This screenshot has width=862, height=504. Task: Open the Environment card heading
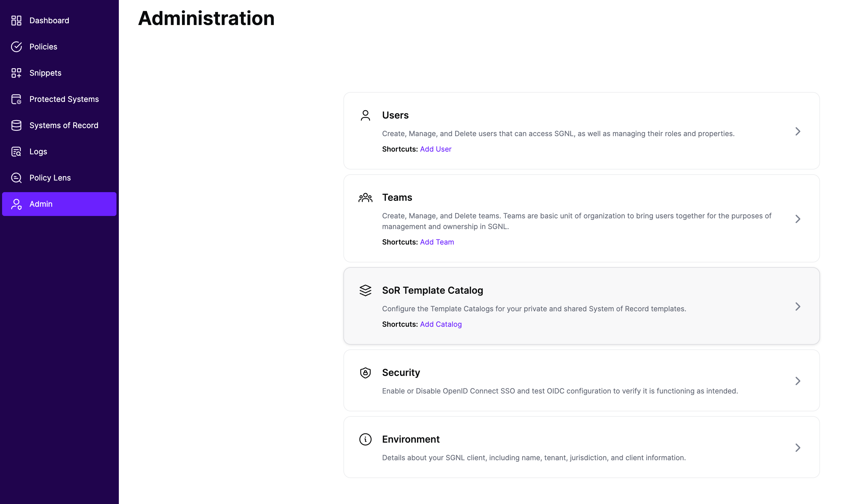click(x=410, y=439)
